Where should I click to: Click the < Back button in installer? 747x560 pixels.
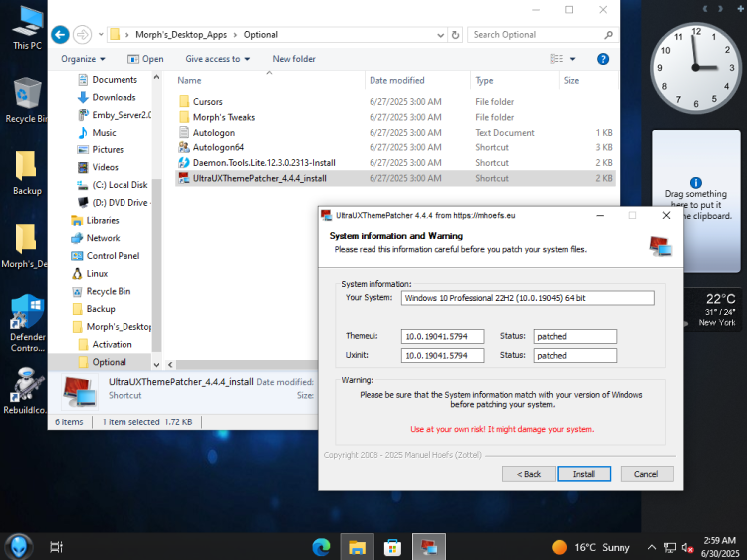click(x=529, y=474)
